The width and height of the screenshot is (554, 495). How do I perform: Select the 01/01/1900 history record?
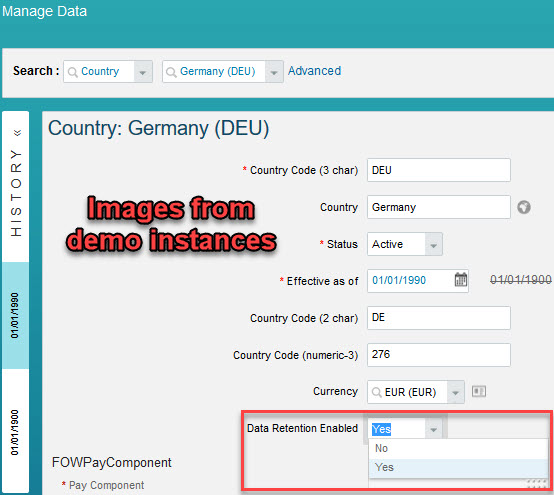15,432
